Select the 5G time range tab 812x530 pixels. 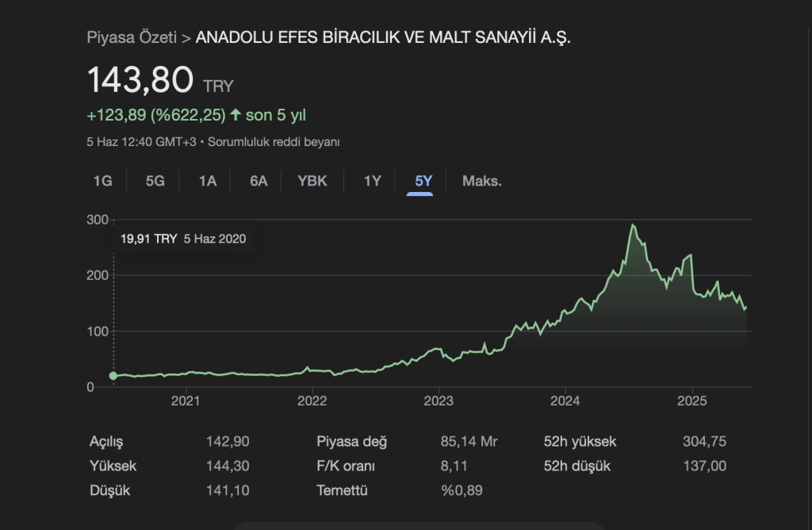click(x=155, y=181)
